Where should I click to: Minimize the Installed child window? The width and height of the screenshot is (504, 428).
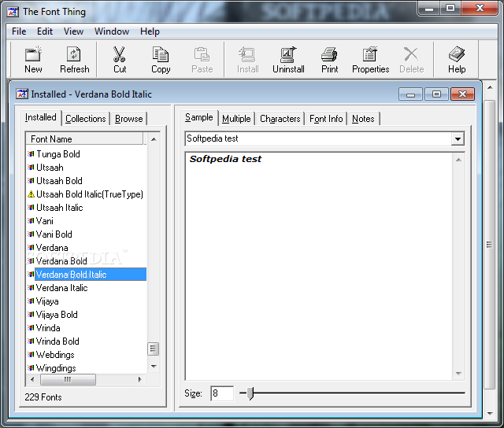pos(410,94)
